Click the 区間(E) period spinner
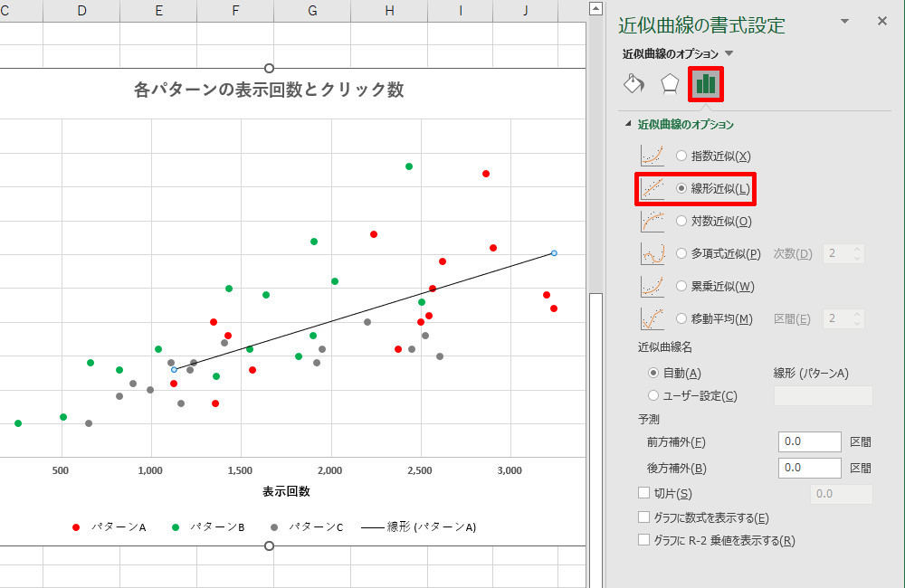This screenshot has height=588, width=905. click(x=857, y=318)
